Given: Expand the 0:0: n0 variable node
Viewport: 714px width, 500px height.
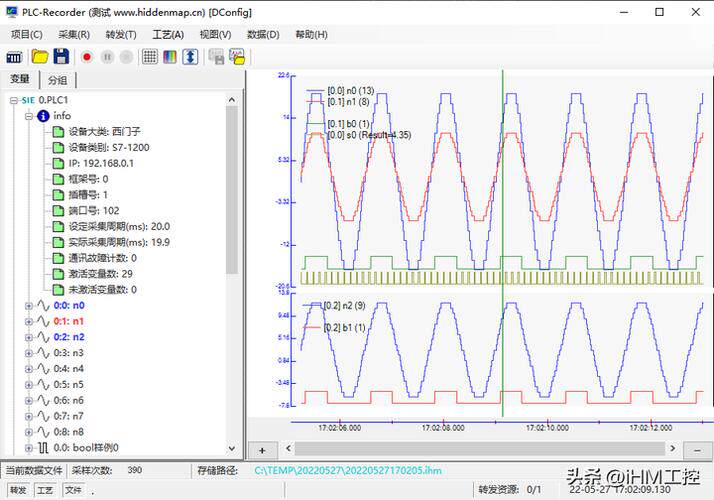Looking at the screenshot, I should click(x=29, y=306).
